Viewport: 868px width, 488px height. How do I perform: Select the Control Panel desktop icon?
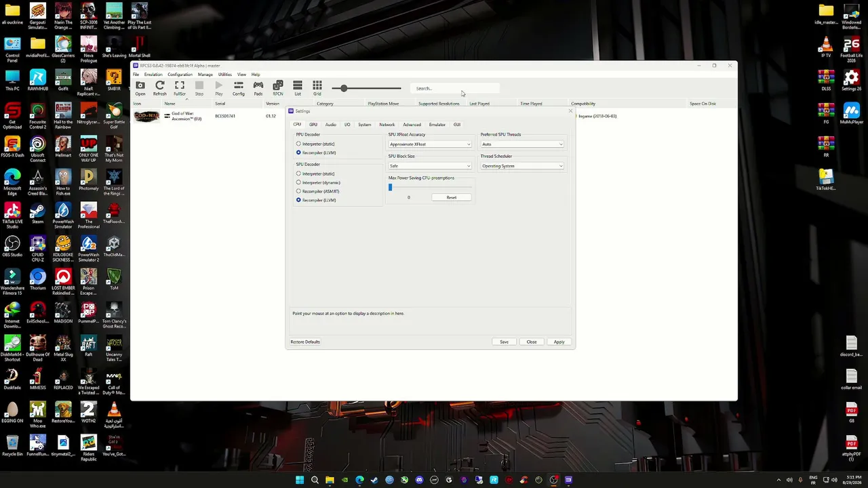point(12,47)
